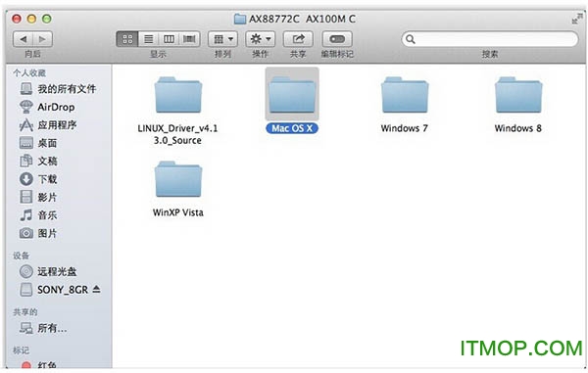
Task: Go forward with the right arrow
Action: (42, 39)
